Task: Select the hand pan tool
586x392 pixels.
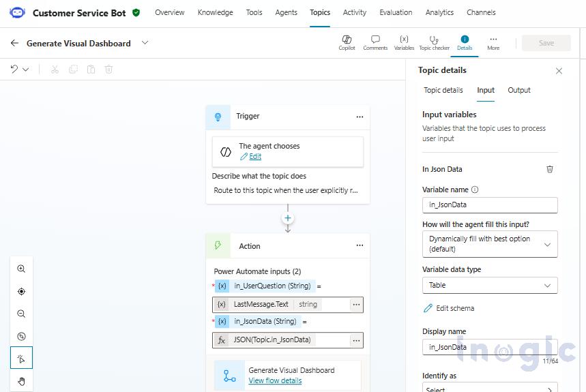Action: 21,381
